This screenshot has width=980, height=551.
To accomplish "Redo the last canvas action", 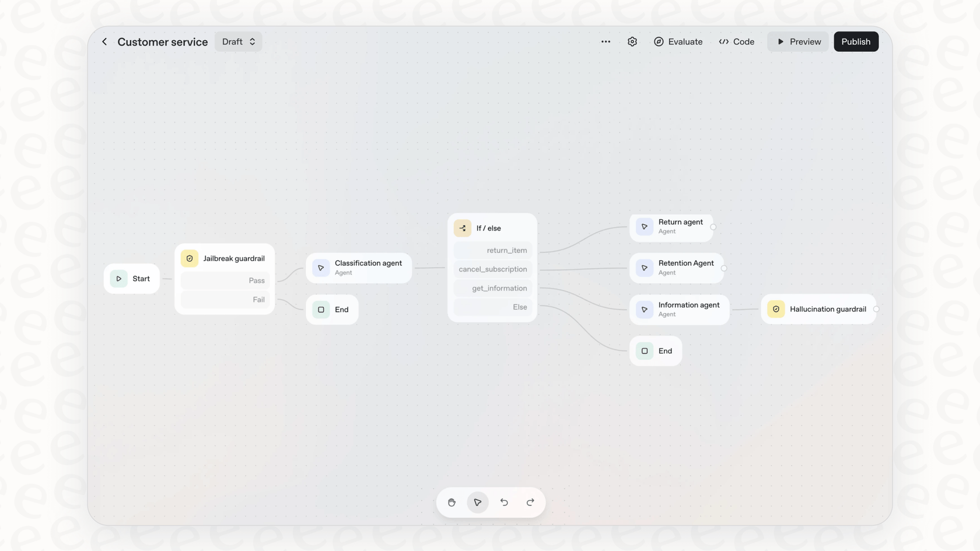I will (x=530, y=502).
